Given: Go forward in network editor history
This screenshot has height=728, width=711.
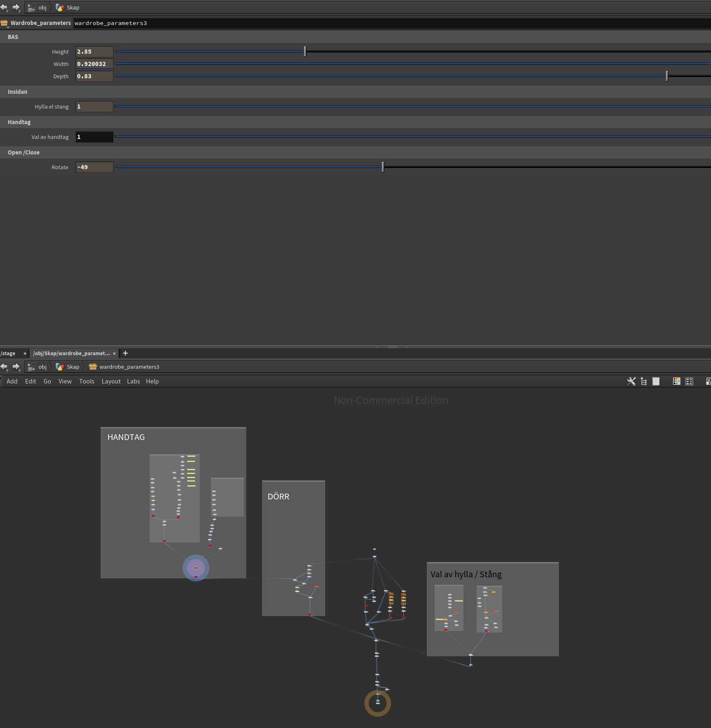Looking at the screenshot, I should 16,367.
